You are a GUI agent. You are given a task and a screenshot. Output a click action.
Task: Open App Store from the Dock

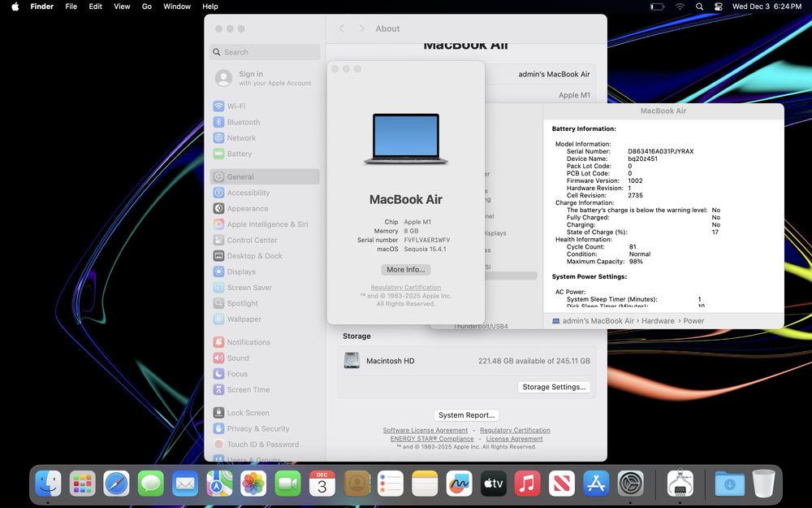(x=596, y=484)
